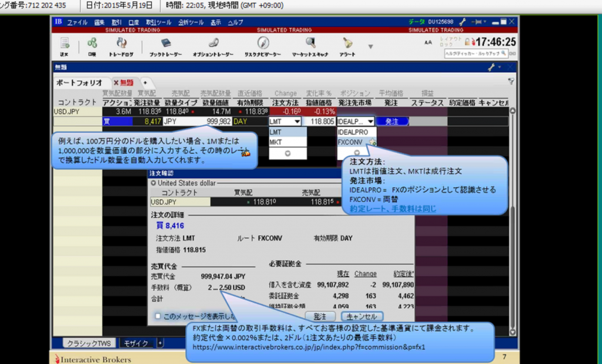Click the pin icon in the title bar
This screenshot has width=602, height=364.
pos(478,22)
